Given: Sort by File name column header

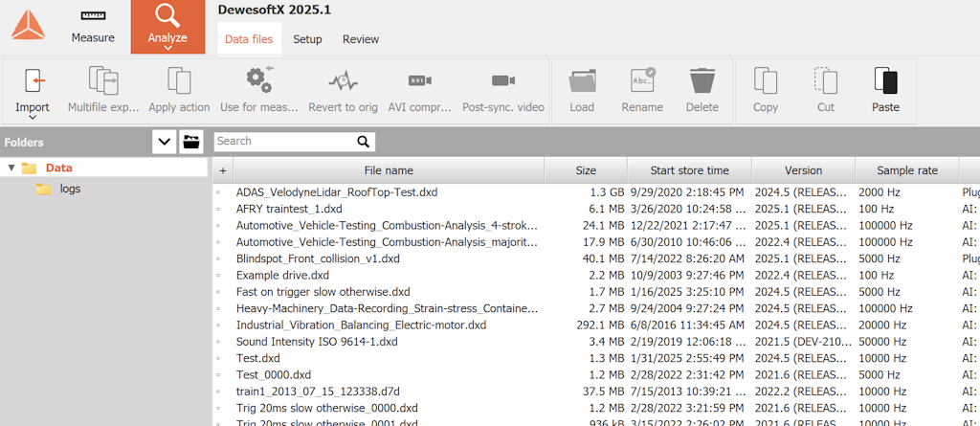Looking at the screenshot, I should (x=389, y=170).
